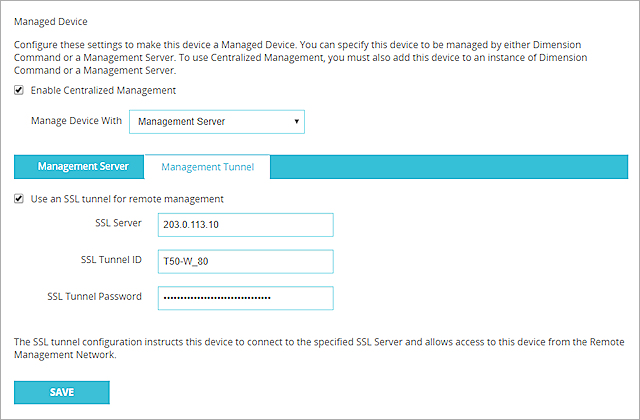Image resolution: width=640 pixels, height=420 pixels.
Task: Click the SSL Tunnel Password field
Action: (x=244, y=298)
